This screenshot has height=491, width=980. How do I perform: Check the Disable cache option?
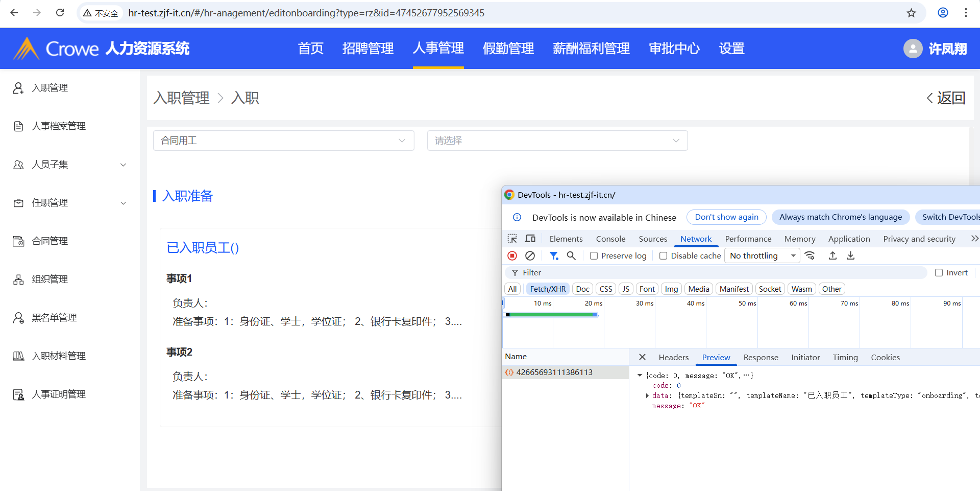(x=664, y=256)
